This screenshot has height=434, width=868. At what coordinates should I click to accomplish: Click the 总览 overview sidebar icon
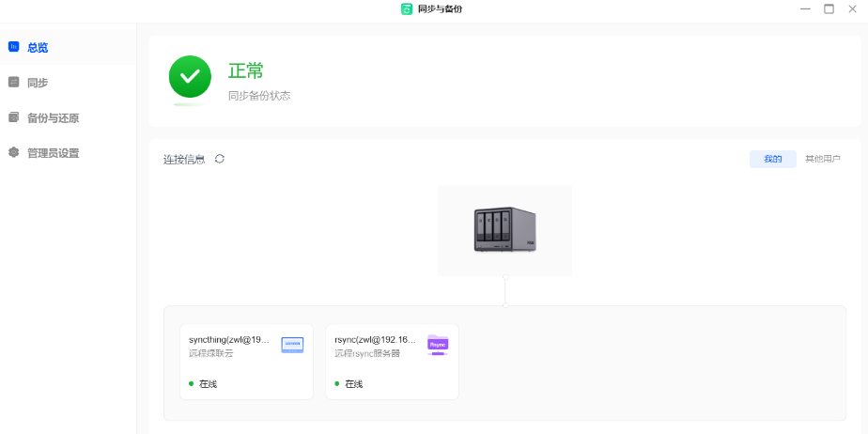[13, 46]
